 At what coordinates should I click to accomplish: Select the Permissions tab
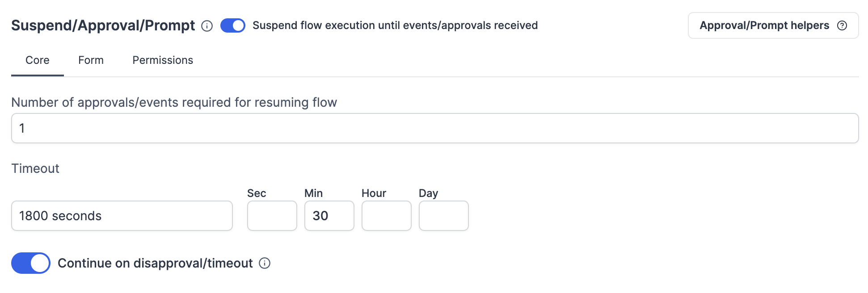point(163,60)
